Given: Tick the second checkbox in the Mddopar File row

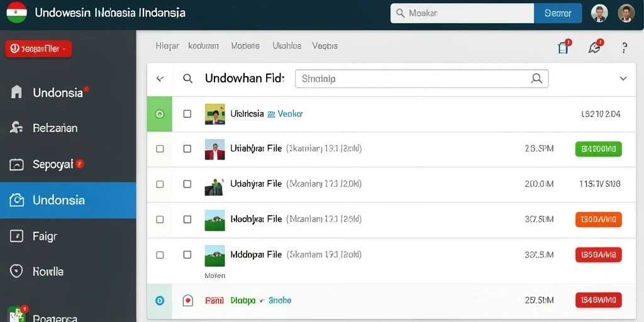Looking at the screenshot, I should [187, 255].
